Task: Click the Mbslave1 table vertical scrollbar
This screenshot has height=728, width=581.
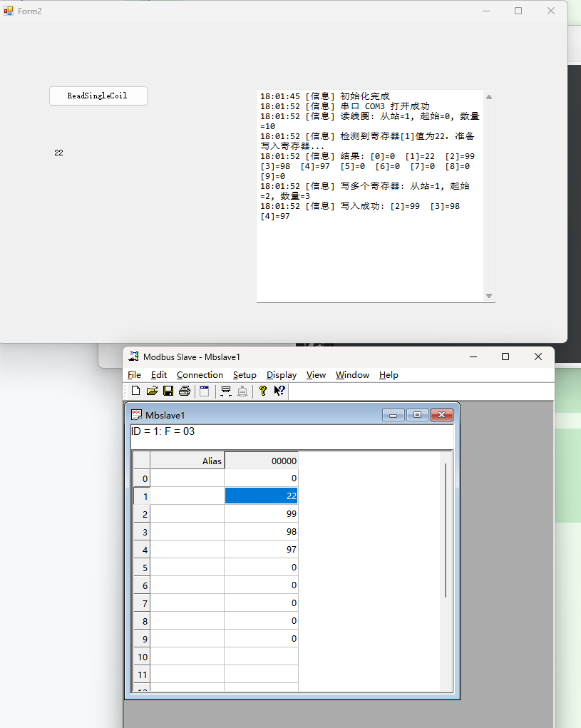Action: pyautogui.click(x=446, y=530)
